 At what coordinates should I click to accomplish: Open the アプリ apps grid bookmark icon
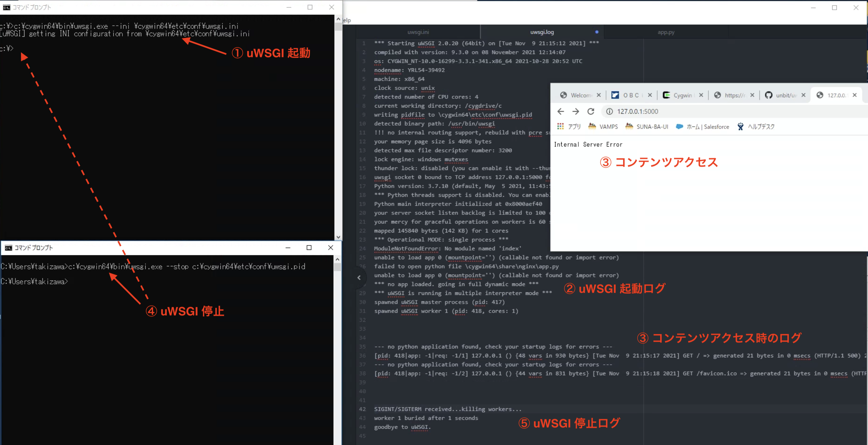[x=560, y=126]
